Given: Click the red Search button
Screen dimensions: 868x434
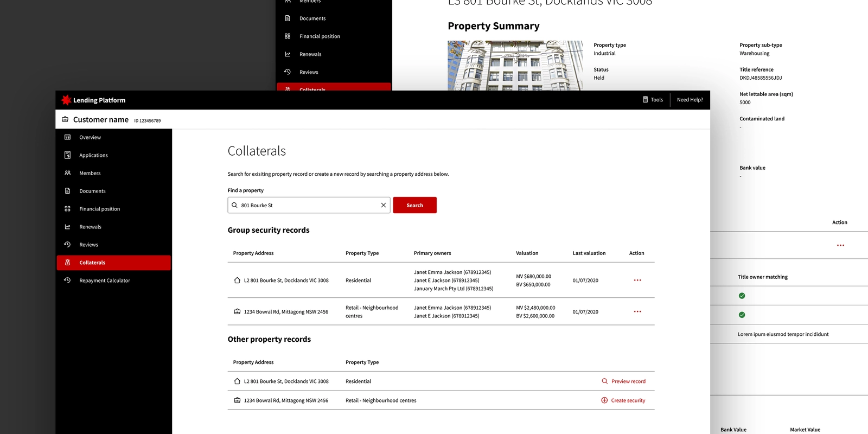Looking at the screenshot, I should [414, 205].
